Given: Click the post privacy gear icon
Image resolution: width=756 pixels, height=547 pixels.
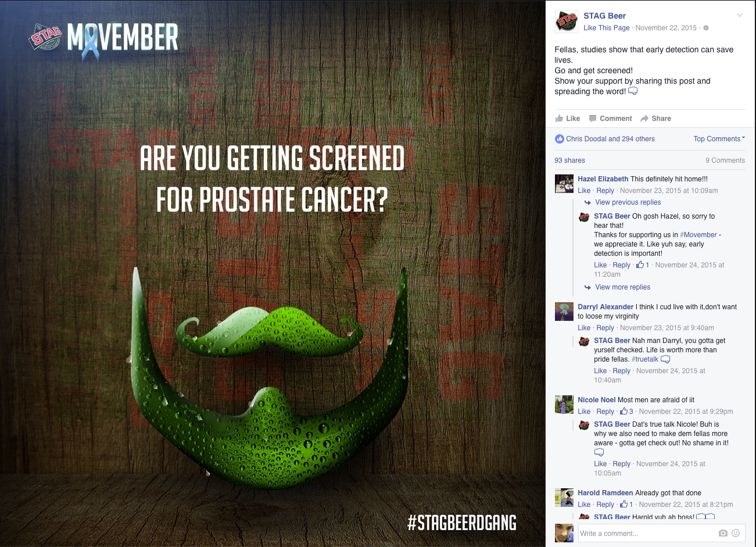Looking at the screenshot, I should coord(706,28).
